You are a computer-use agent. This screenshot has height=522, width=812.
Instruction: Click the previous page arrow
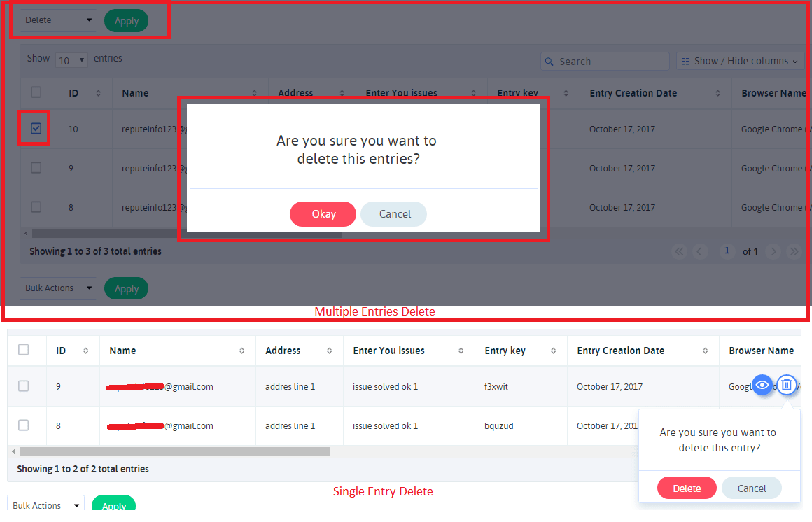pos(700,251)
